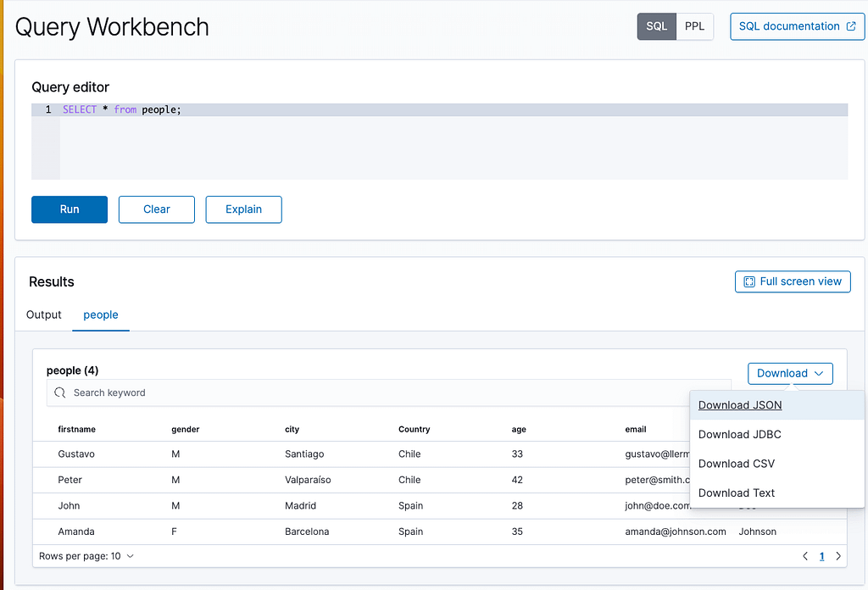
Task: Choose Download CSV from the menu
Action: point(736,464)
